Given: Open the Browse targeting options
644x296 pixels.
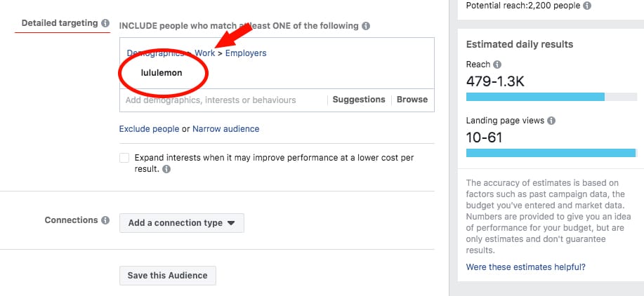Looking at the screenshot, I should pos(412,100).
